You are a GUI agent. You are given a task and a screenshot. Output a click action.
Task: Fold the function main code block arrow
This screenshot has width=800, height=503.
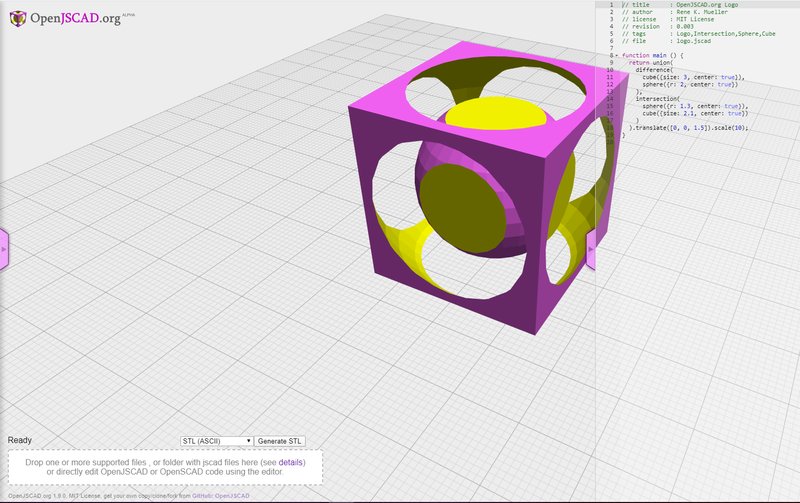(x=617, y=55)
